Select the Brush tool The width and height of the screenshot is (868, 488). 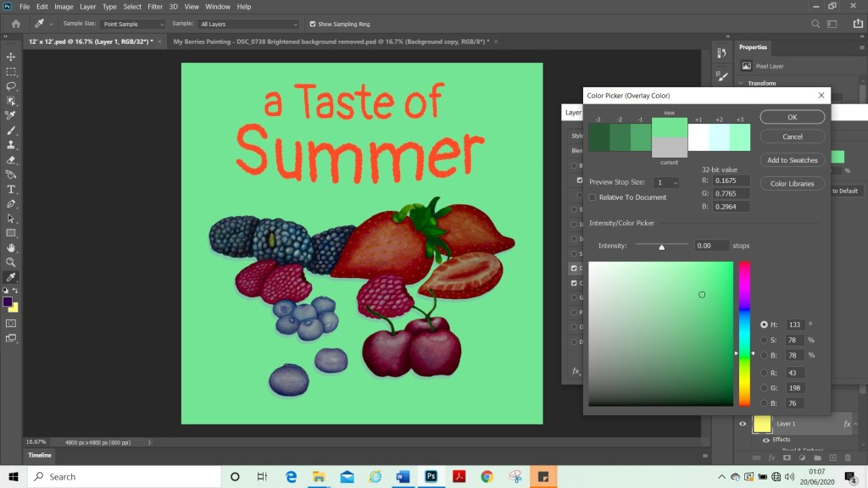pos(10,130)
